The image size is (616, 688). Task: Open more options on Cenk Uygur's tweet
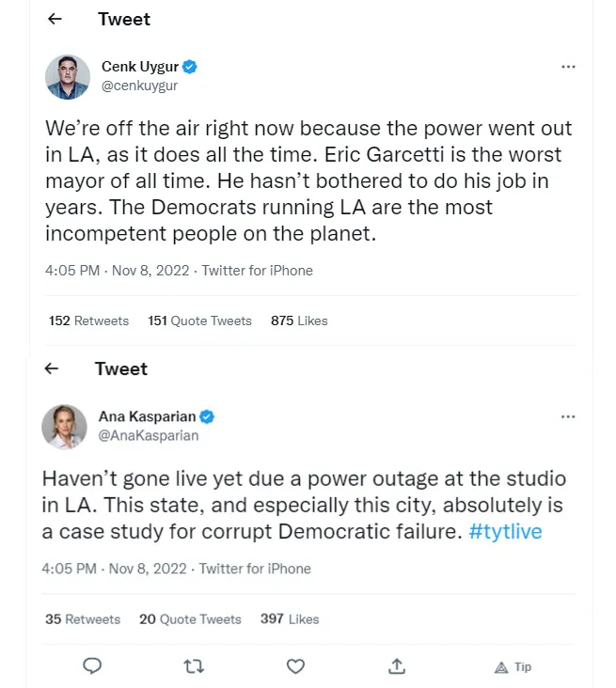[x=568, y=68]
